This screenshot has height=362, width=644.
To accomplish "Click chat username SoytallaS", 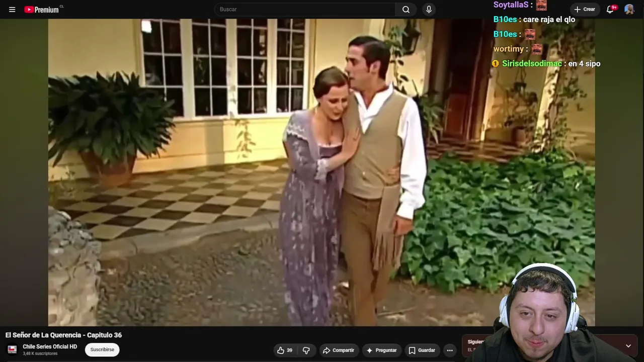I will coord(511,5).
